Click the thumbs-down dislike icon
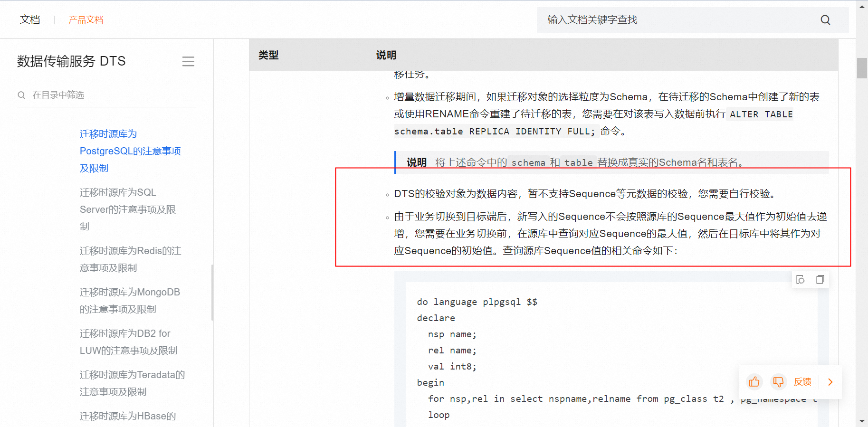This screenshot has height=427, width=868. 778,382
